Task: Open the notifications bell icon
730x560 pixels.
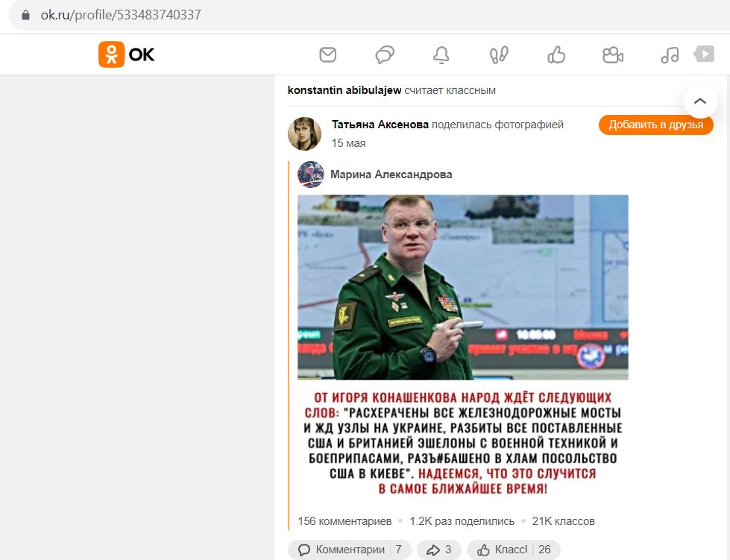Action: click(x=441, y=55)
